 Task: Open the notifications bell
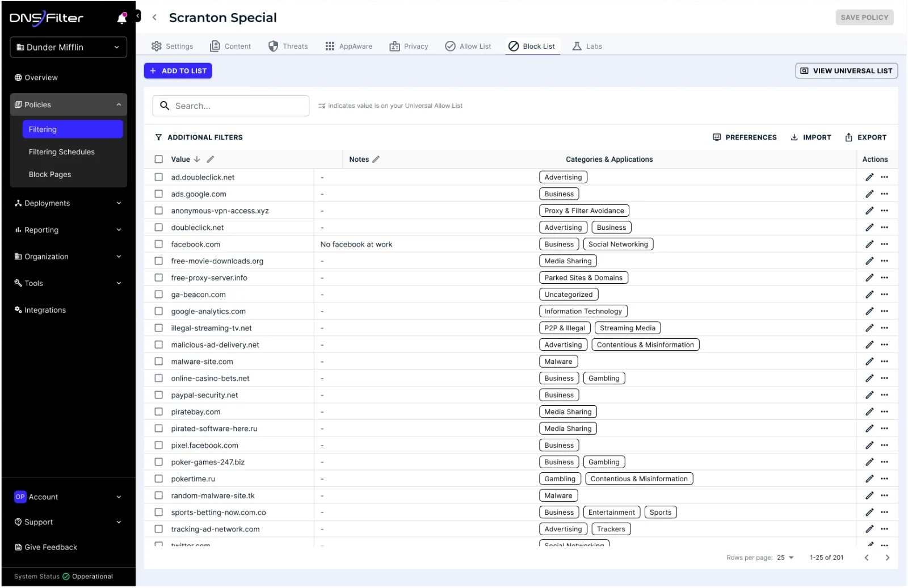[x=121, y=18]
